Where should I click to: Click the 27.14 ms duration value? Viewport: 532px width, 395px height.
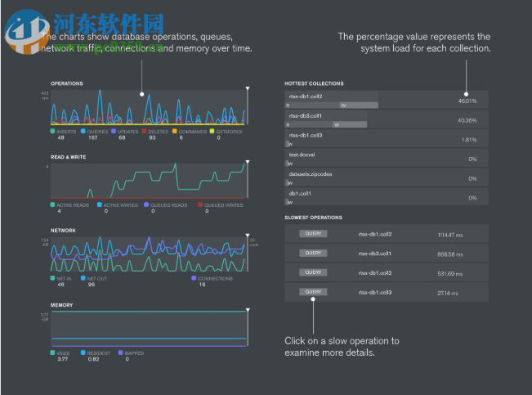(448, 293)
